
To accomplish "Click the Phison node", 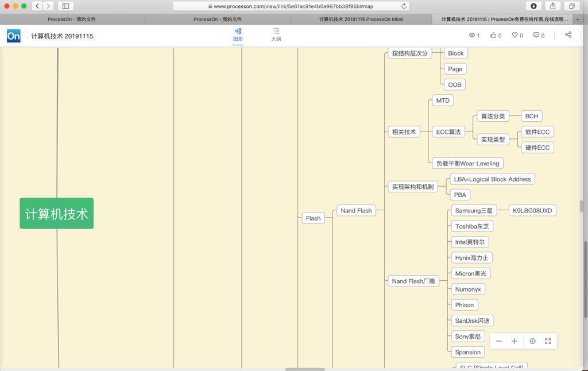I will (464, 305).
